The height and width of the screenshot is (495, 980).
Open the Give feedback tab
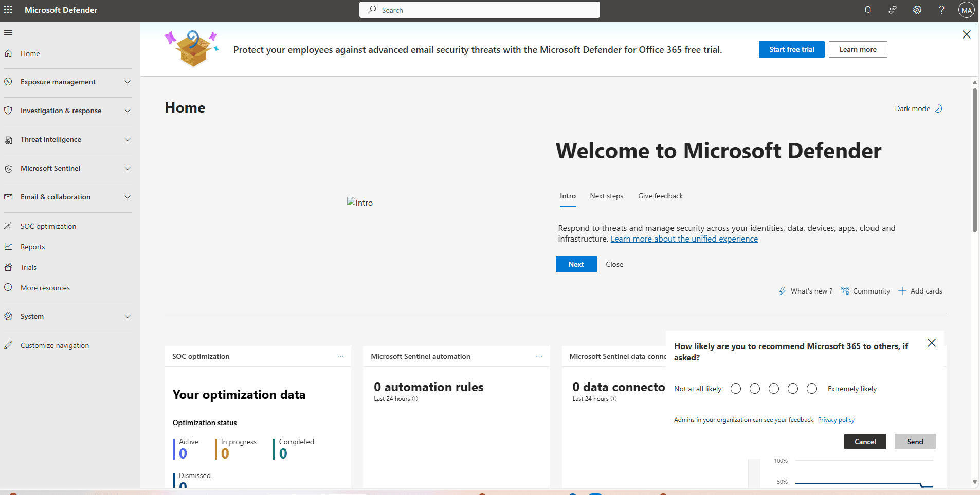coord(660,196)
